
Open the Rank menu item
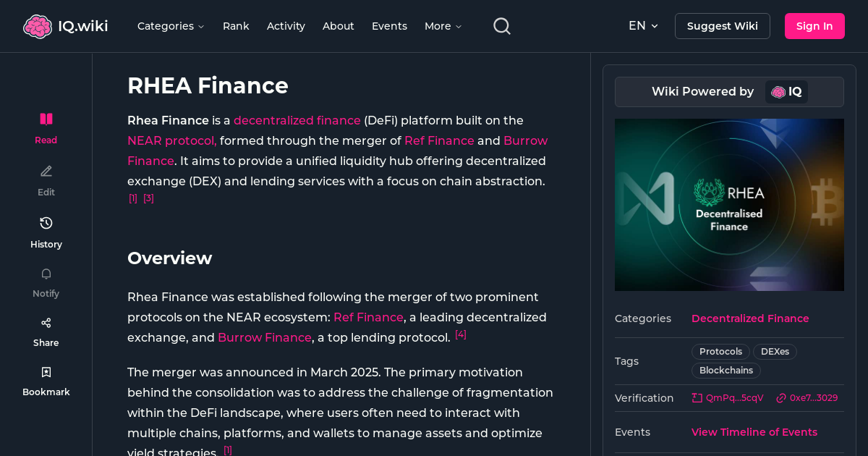tap(236, 26)
